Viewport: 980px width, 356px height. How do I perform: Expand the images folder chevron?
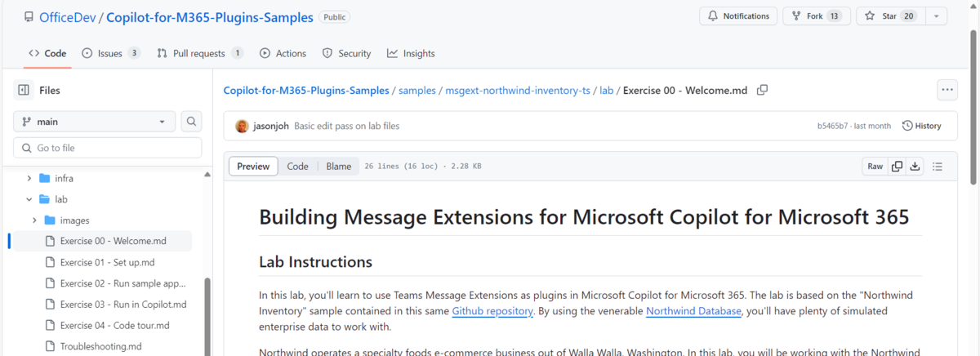tap(35, 220)
